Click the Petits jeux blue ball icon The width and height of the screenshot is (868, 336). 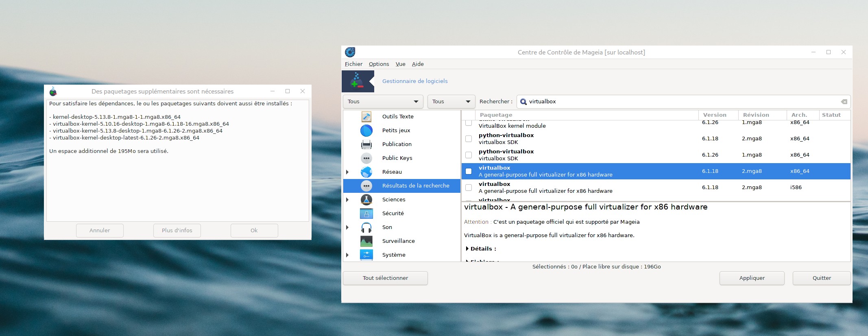366,131
